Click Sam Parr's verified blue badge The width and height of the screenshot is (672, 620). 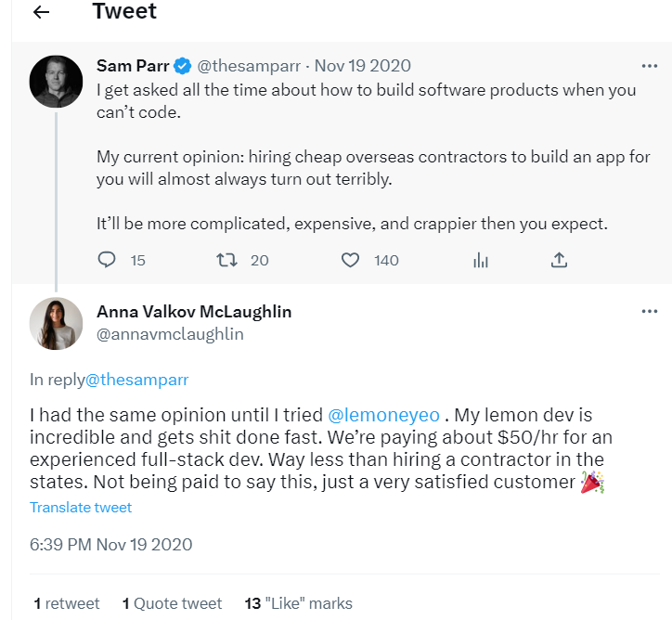click(183, 66)
